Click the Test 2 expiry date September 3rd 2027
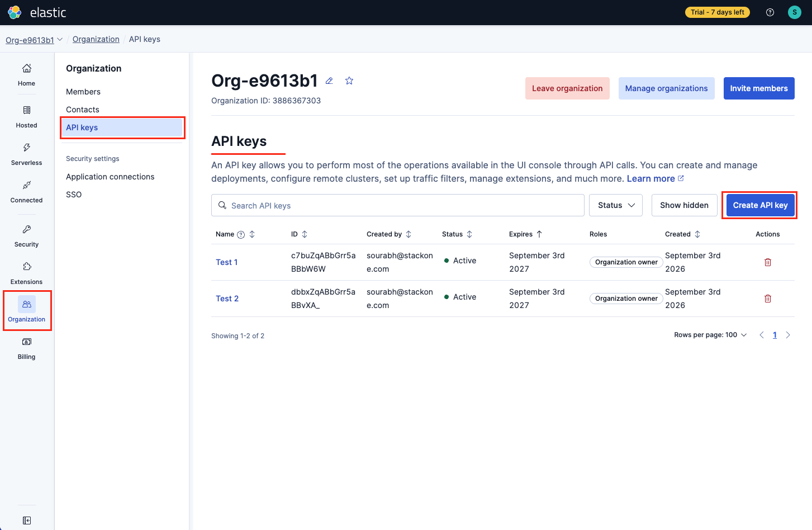The image size is (812, 530). pos(537,299)
